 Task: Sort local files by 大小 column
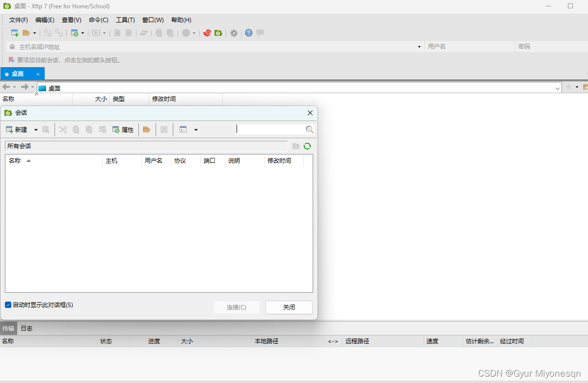(x=91, y=99)
